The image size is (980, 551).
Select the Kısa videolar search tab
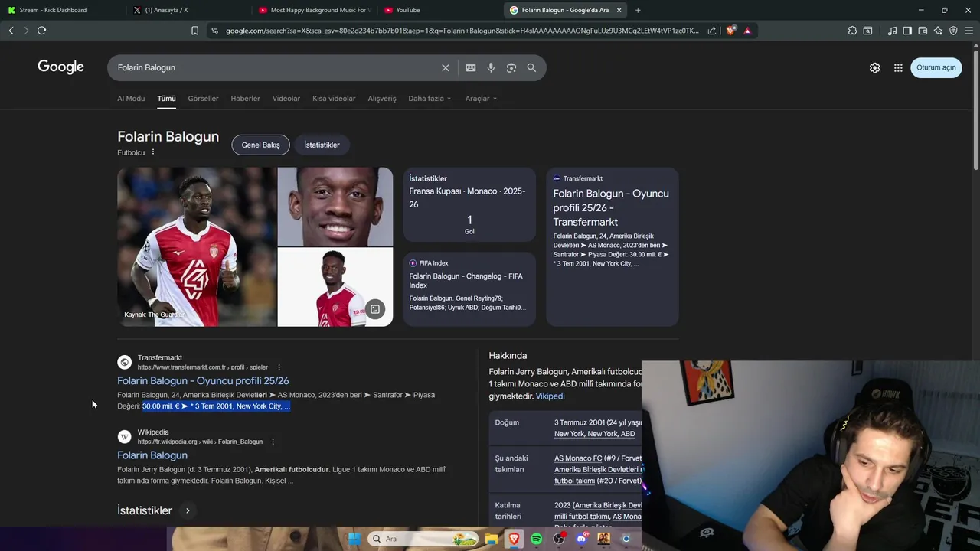point(334,99)
